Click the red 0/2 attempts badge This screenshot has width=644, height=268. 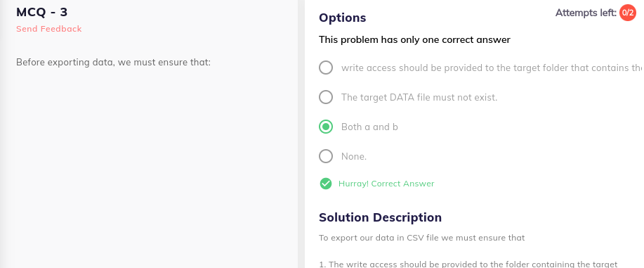(628, 13)
